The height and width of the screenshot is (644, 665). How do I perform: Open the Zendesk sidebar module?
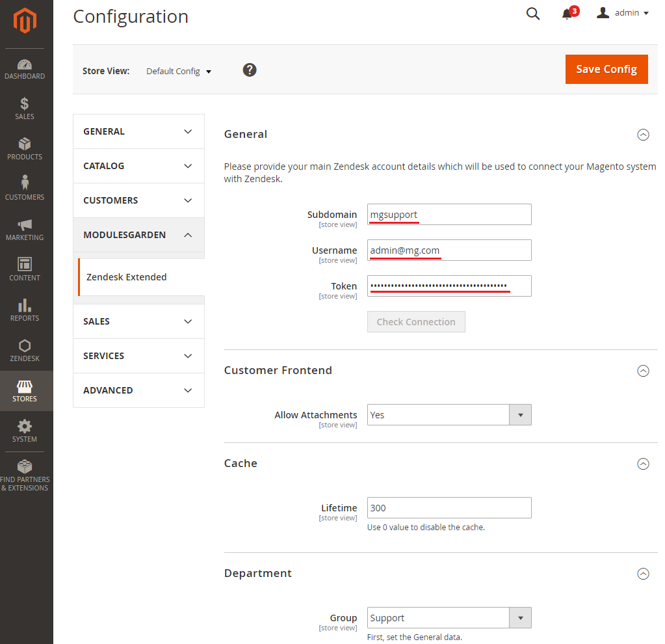[x=25, y=351]
